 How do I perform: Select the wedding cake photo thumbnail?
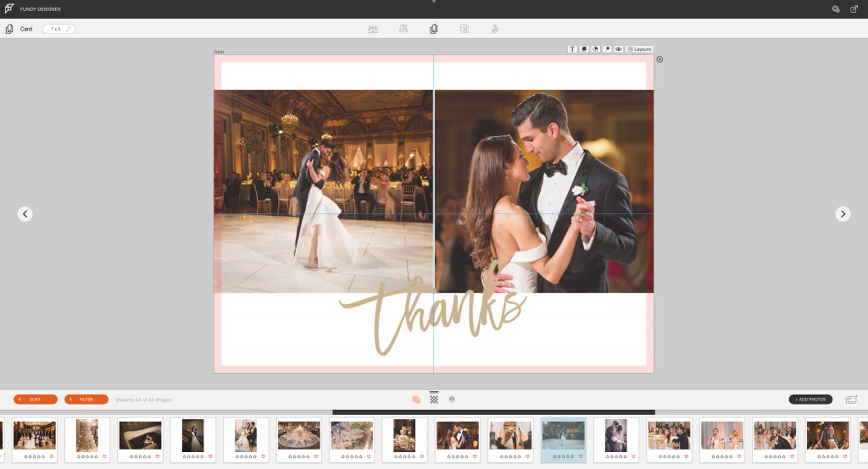click(x=87, y=435)
